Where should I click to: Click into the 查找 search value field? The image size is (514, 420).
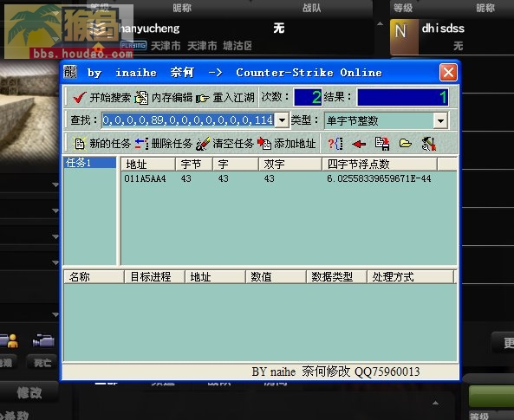tap(188, 120)
